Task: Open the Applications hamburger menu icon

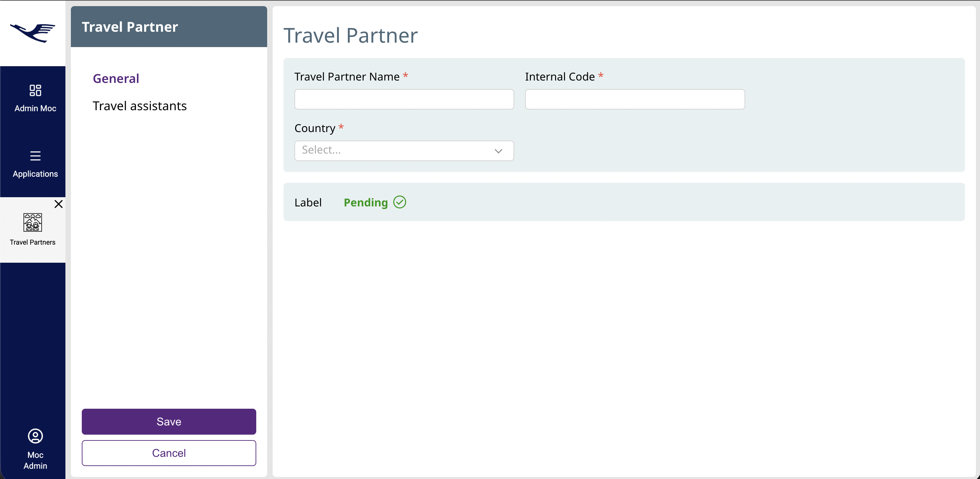Action: click(x=35, y=156)
